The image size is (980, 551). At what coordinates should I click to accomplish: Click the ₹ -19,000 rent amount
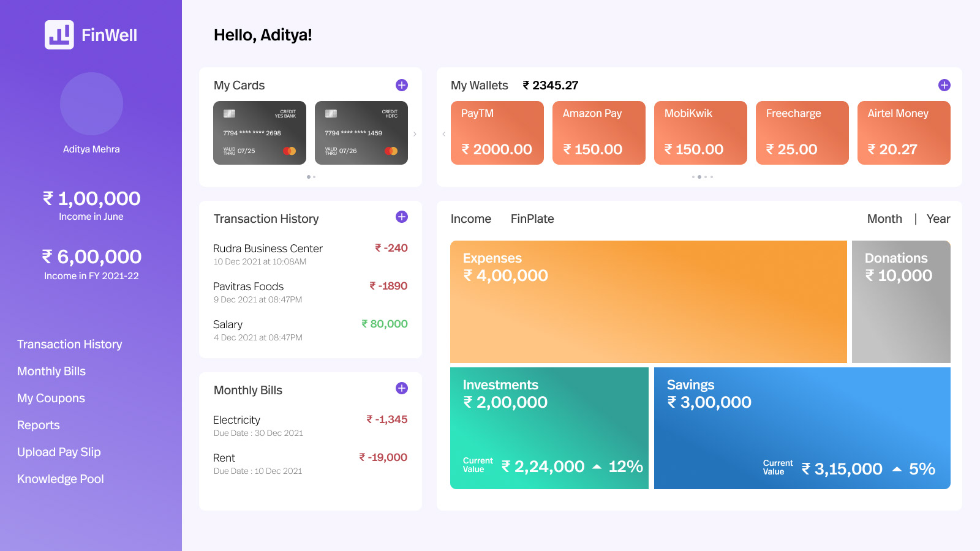tap(383, 457)
